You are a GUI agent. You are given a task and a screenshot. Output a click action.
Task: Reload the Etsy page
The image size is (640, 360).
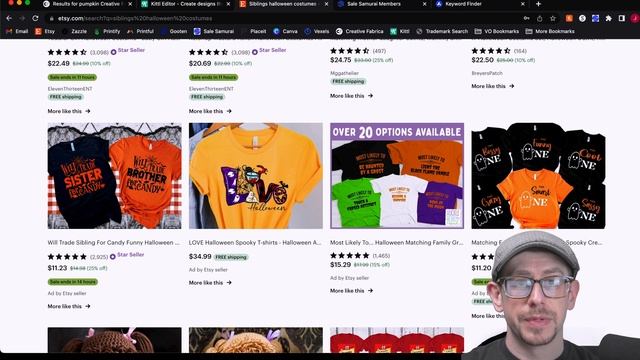36,18
